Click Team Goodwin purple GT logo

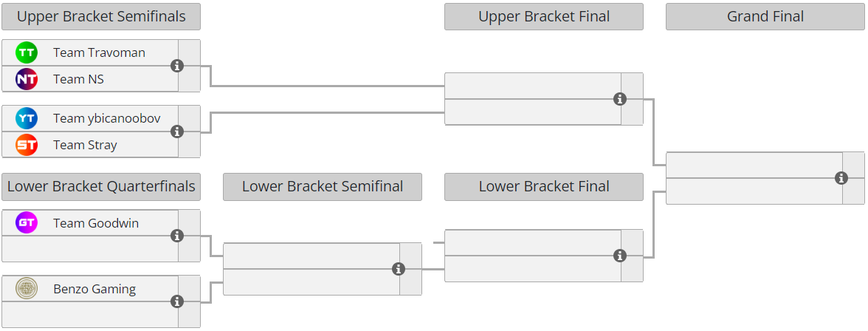(x=27, y=223)
